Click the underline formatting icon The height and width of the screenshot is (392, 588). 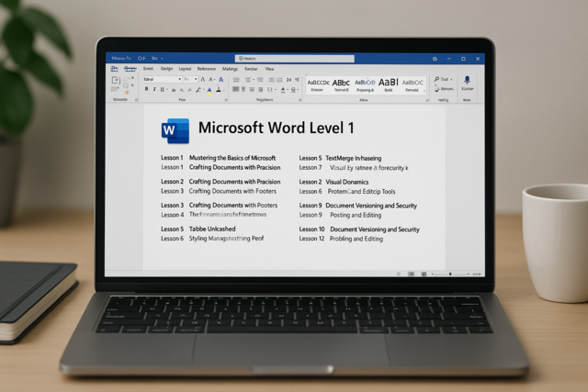tap(163, 90)
